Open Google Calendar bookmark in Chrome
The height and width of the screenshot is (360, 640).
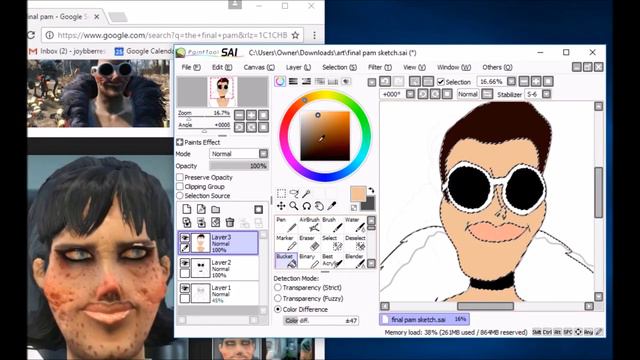[144, 51]
